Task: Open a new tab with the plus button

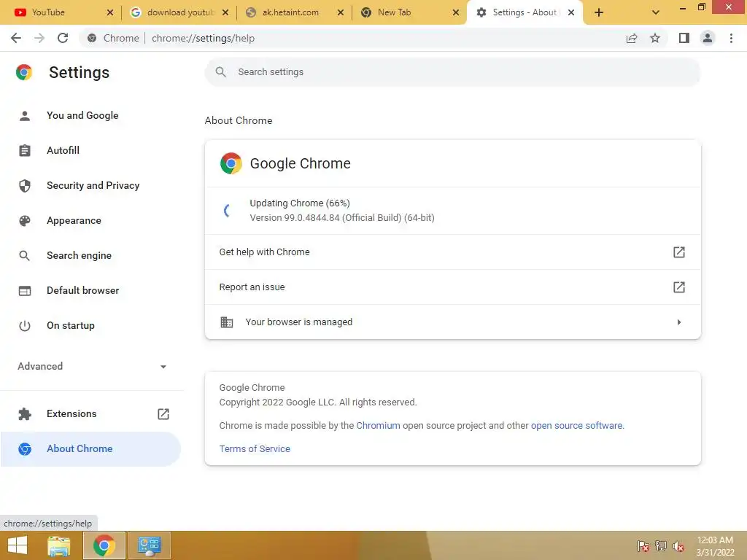Action: click(599, 12)
